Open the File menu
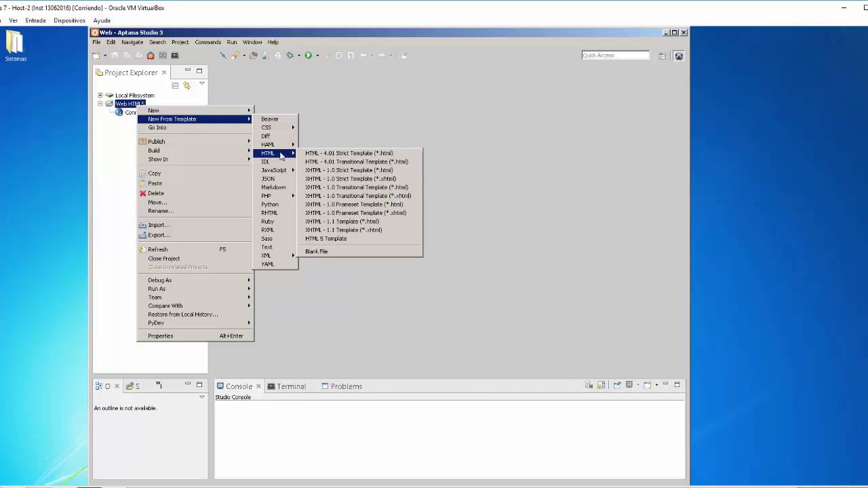The image size is (868, 488). (x=96, y=42)
